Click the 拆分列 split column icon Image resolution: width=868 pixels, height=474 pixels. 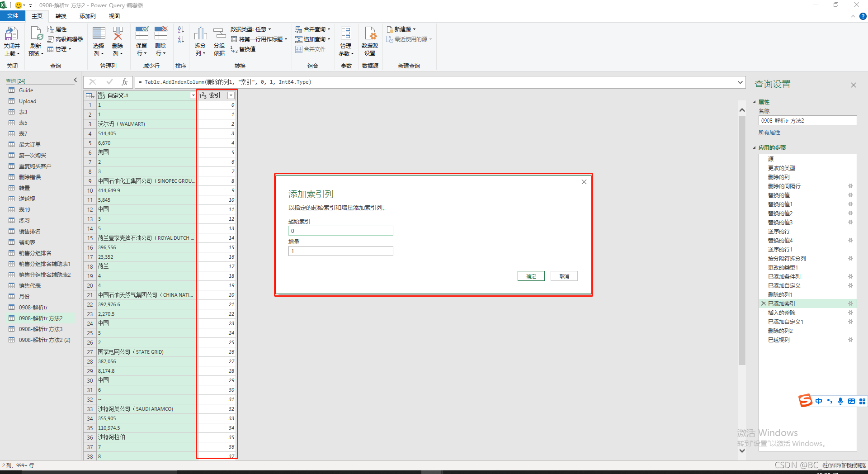200,34
